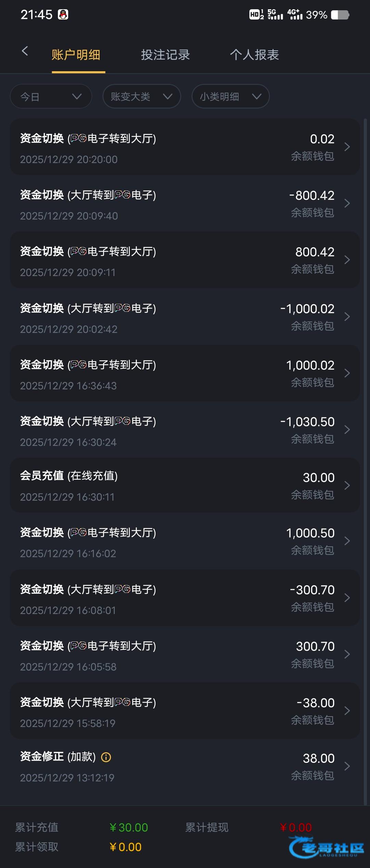Open chevron arrow for the -1,030.50 transfer
Viewport: 370px width, 868px height.
(347, 430)
